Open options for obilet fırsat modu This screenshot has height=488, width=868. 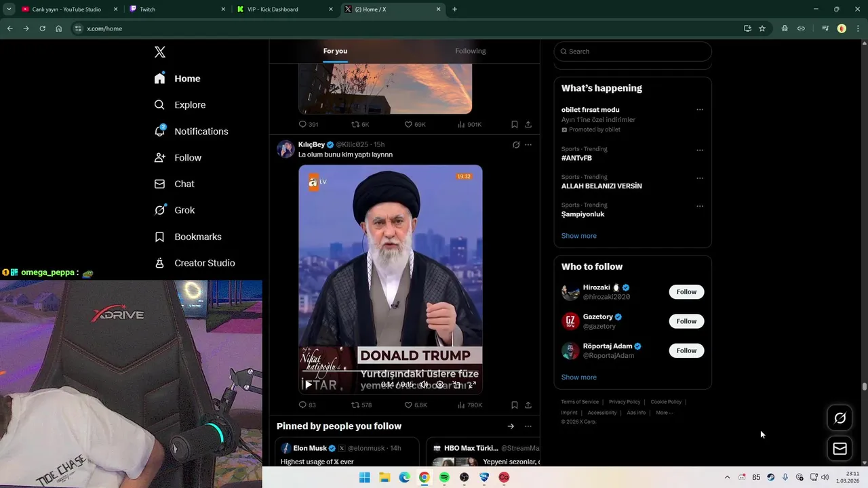pos(700,110)
